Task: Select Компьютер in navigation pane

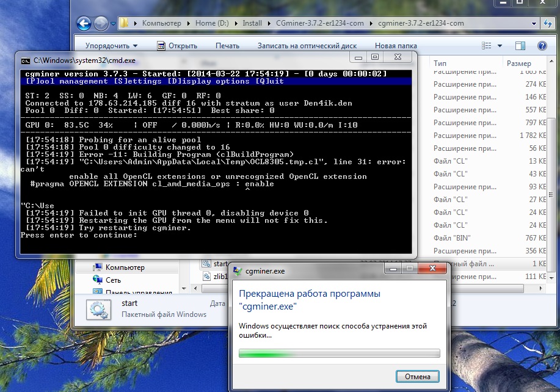Action: point(125,267)
